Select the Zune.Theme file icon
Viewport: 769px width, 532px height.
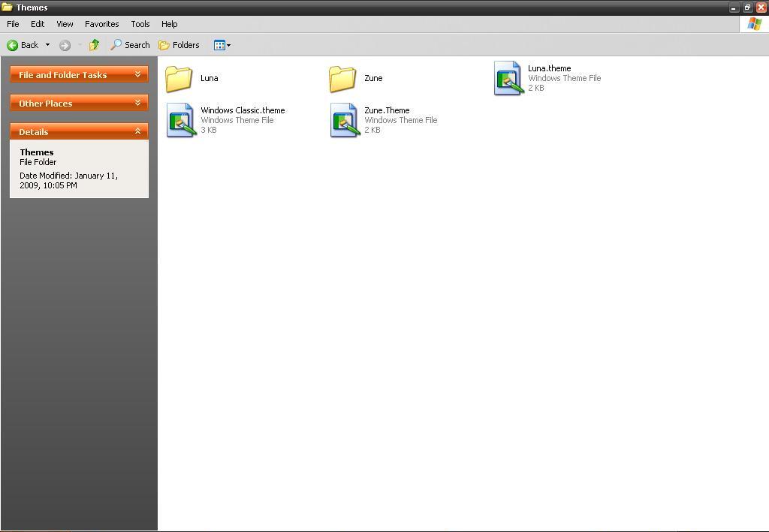coord(345,120)
